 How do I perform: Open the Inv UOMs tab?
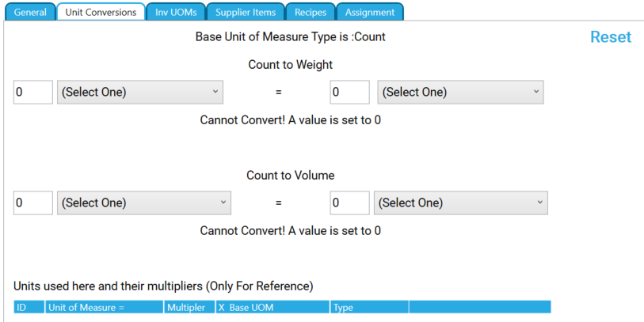(177, 12)
